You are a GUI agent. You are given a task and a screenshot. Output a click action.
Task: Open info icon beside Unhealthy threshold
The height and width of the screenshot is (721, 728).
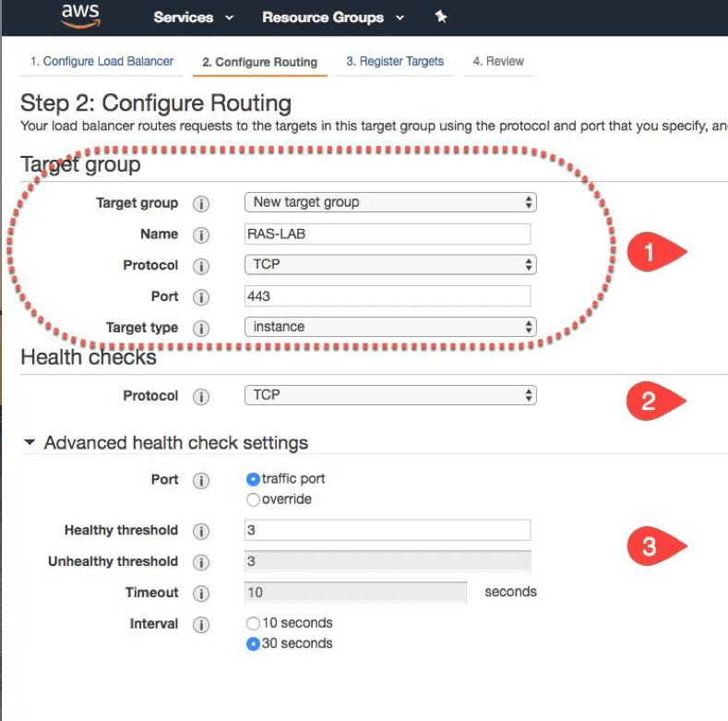[201, 562]
